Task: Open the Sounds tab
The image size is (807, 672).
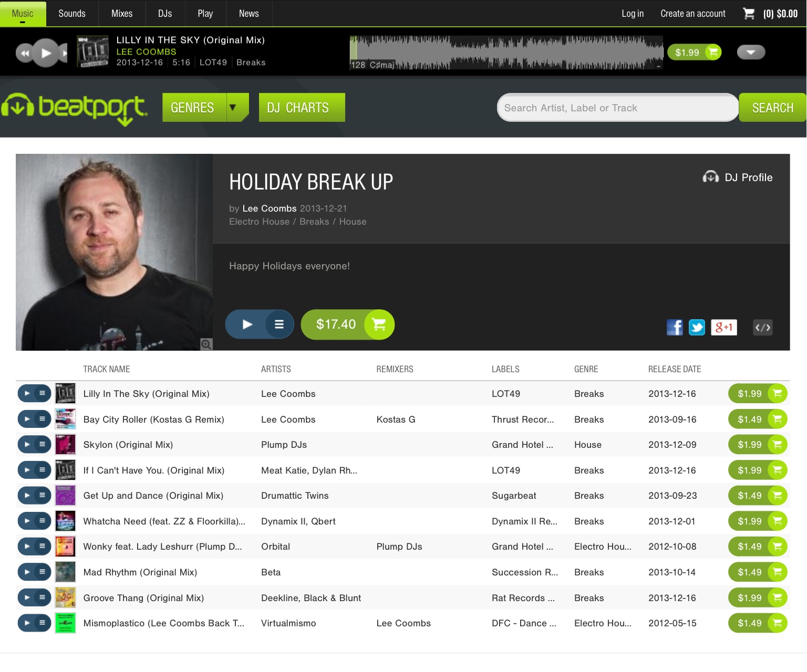Action: point(72,14)
